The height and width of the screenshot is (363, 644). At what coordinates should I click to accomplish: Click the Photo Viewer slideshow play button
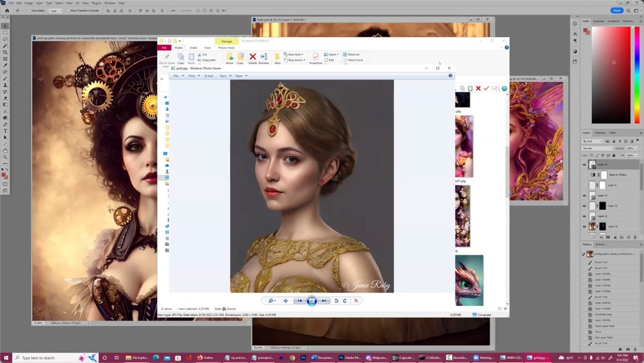[x=311, y=300]
